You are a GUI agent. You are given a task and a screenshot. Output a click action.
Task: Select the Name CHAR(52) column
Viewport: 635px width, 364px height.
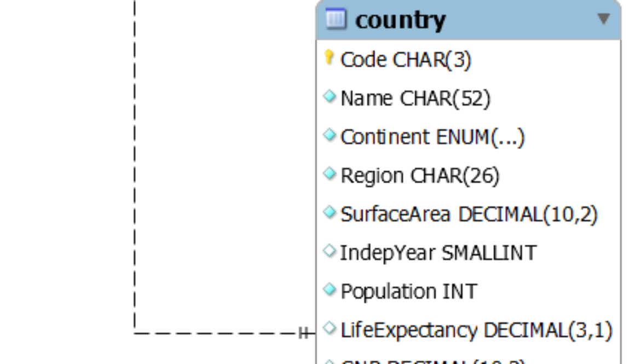(415, 99)
